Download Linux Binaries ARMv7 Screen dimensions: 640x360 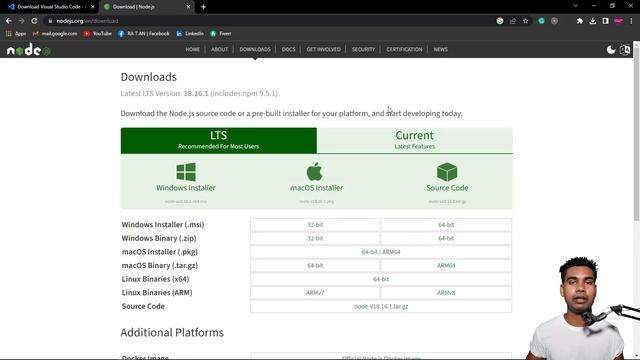tap(315, 293)
